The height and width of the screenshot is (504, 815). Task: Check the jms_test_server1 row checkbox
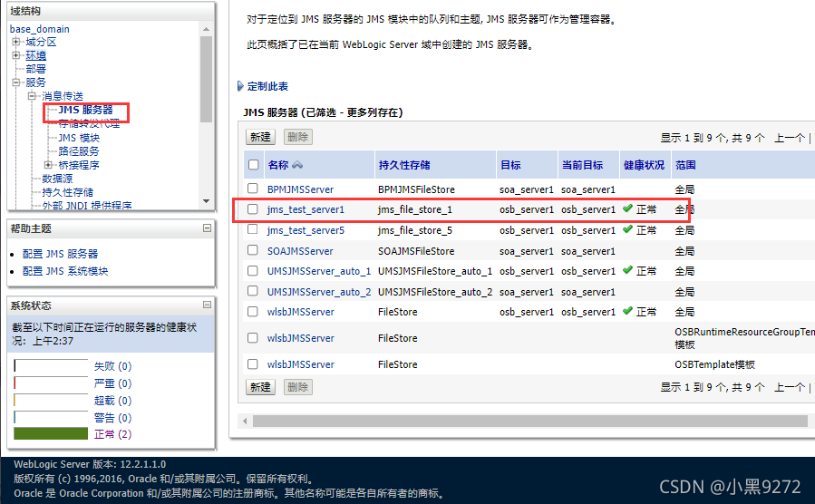[x=253, y=208]
